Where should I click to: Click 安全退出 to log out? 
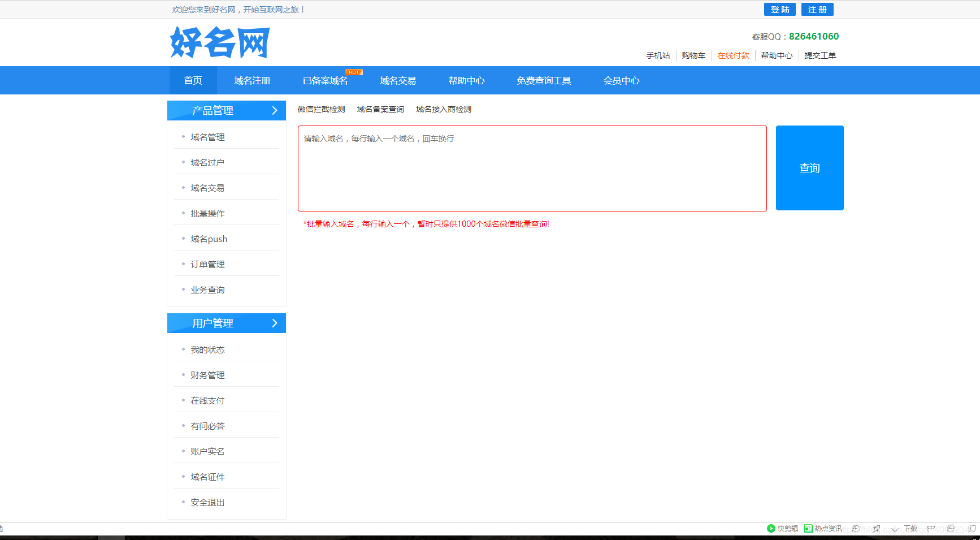coord(207,503)
